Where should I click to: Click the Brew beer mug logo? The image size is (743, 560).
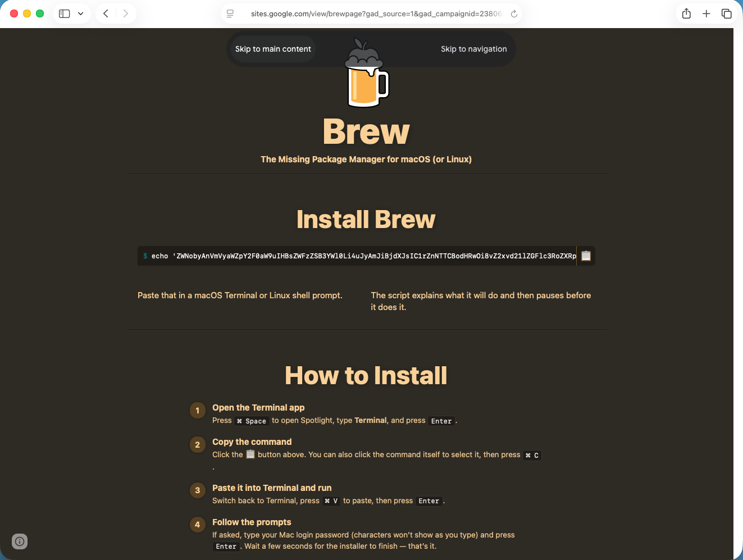366,73
